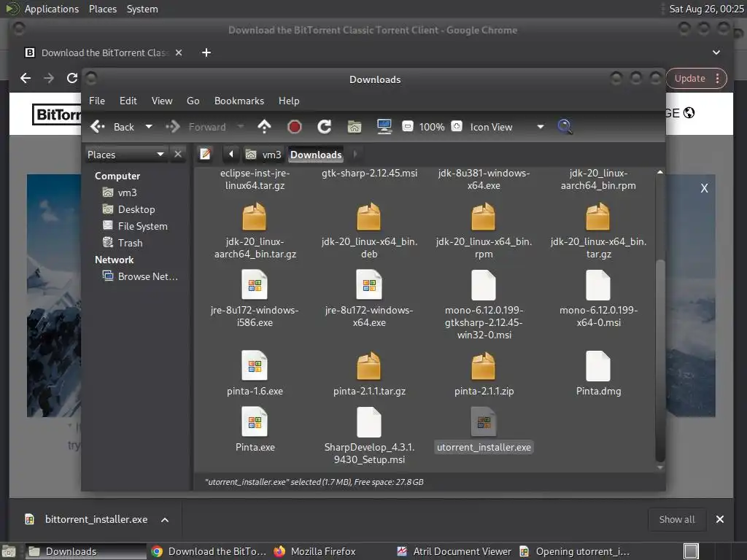The height and width of the screenshot is (560, 747).
Task: Switch to Mozilla Firefox in the taskbar
Action: pyautogui.click(x=315, y=551)
